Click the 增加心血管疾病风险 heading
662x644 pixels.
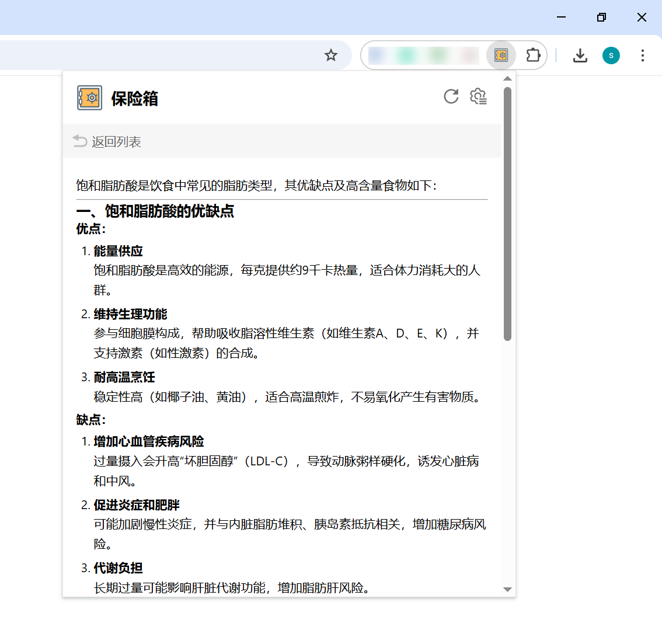149,441
